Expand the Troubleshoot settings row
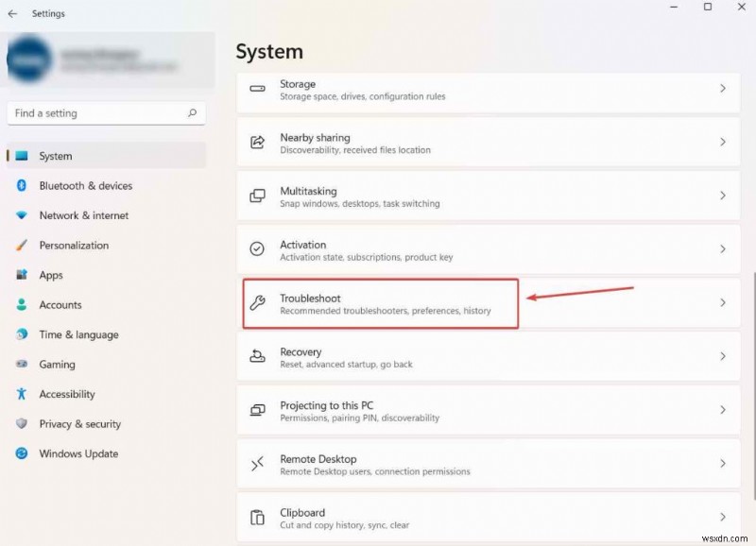Screen dimensions: 756x546 point(723,302)
